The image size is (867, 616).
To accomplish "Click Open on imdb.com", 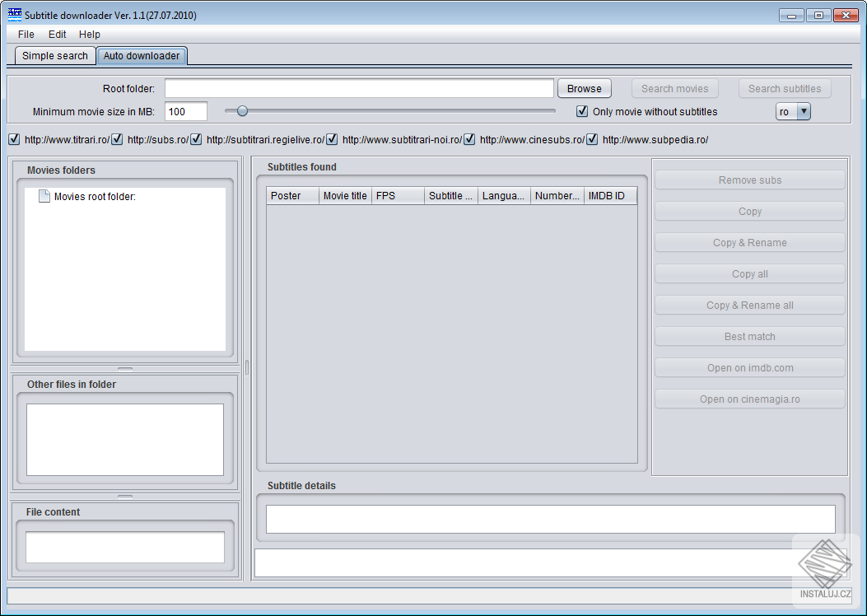I will coord(749,367).
